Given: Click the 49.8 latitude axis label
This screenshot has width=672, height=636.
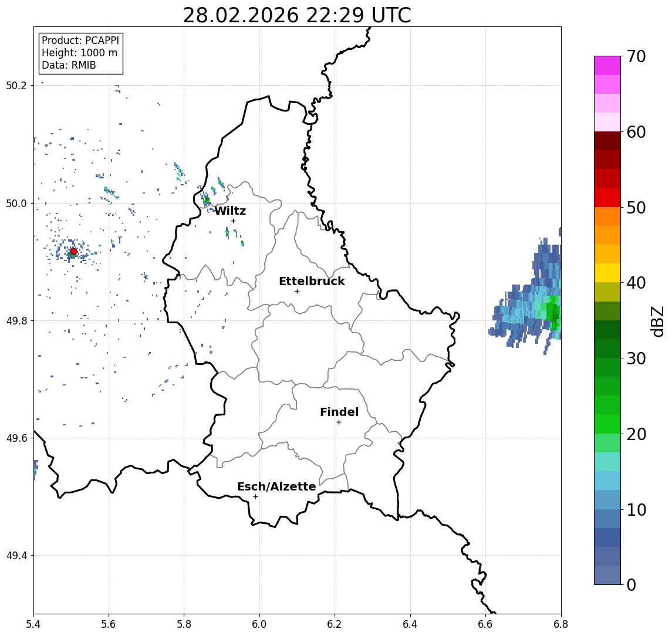Looking at the screenshot, I should pos(16,320).
